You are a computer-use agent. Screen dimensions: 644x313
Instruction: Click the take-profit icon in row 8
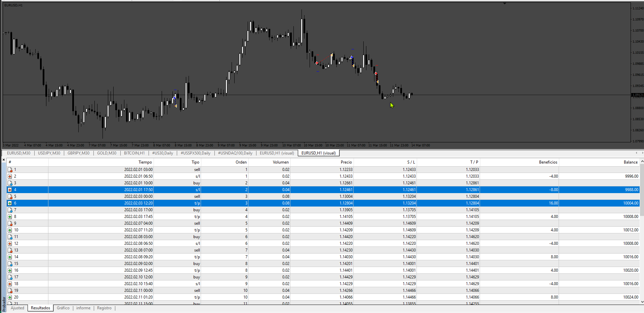[x=10, y=217]
